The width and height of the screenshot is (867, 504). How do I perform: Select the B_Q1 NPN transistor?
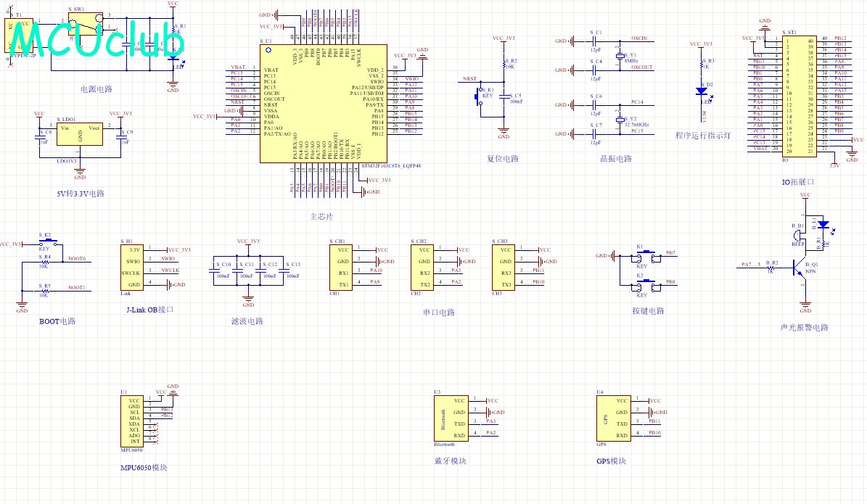tap(800, 268)
